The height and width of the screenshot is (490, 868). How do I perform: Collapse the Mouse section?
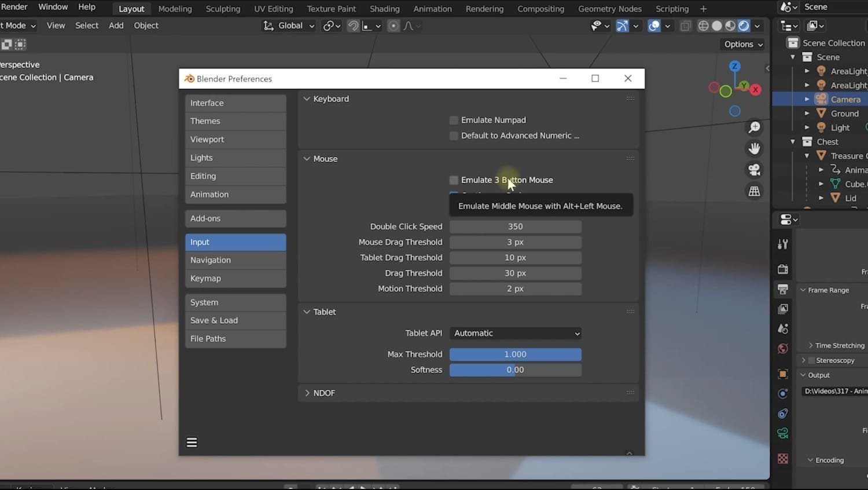(x=307, y=158)
